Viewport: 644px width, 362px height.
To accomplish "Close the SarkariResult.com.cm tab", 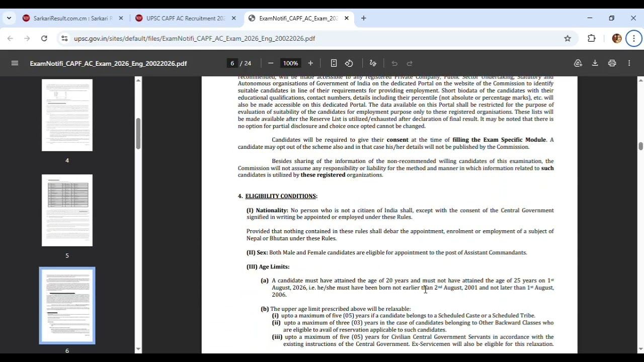I will pos(121,18).
